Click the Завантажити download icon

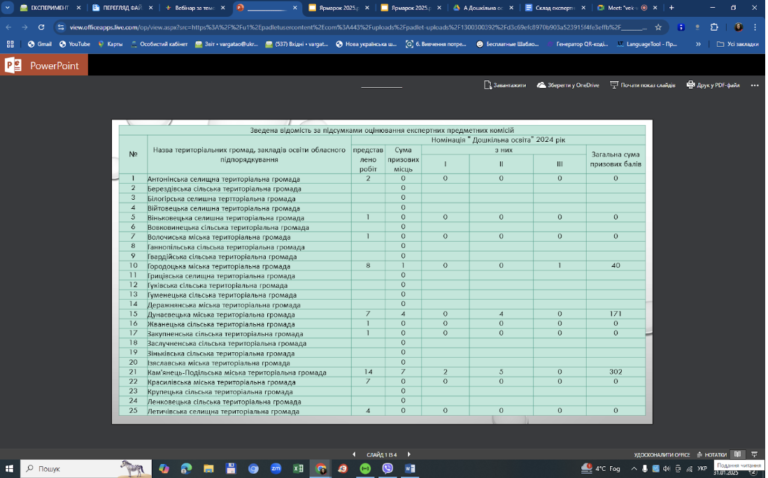[487, 85]
